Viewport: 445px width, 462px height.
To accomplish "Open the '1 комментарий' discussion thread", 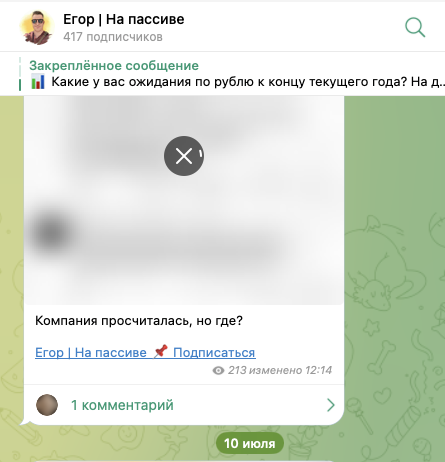I will click(x=184, y=405).
